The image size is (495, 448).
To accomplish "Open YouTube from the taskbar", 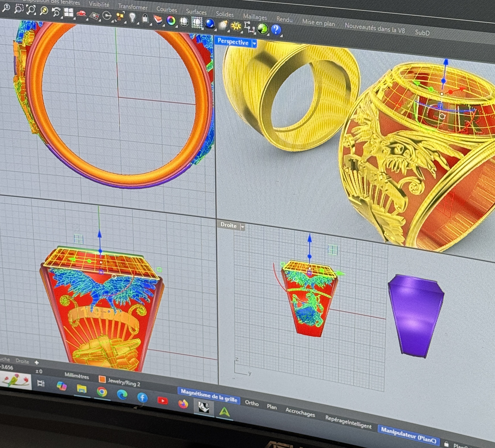I will tap(162, 401).
